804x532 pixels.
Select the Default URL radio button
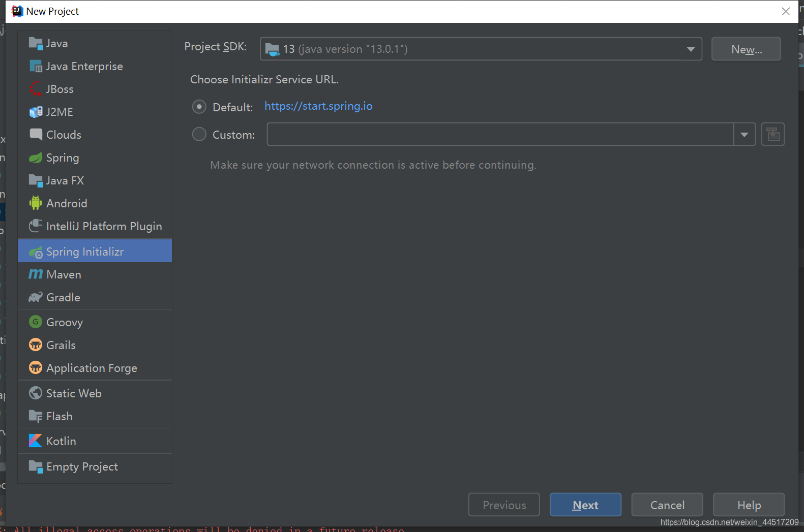click(x=199, y=107)
